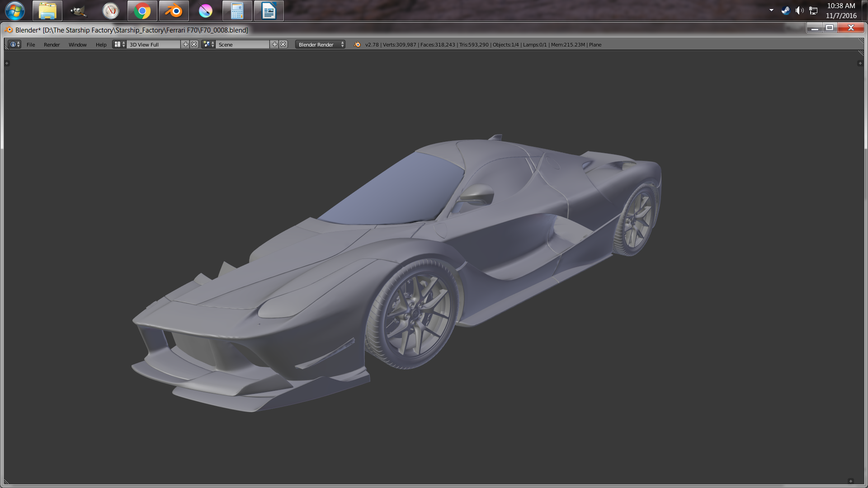Open the Help menu
The width and height of the screenshot is (868, 488).
point(101,45)
